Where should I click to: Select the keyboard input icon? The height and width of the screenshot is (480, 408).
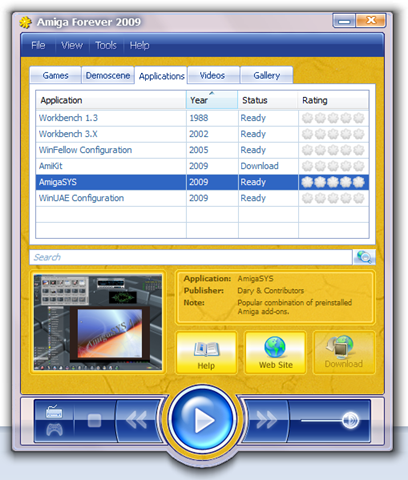pyautogui.click(x=54, y=412)
